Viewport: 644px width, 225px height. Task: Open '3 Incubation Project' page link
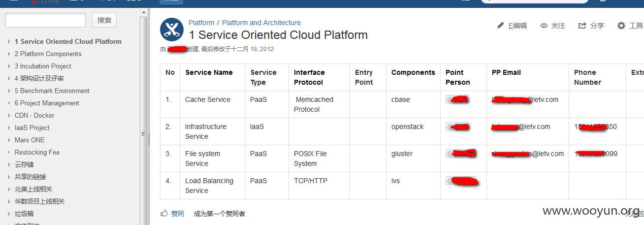click(43, 66)
